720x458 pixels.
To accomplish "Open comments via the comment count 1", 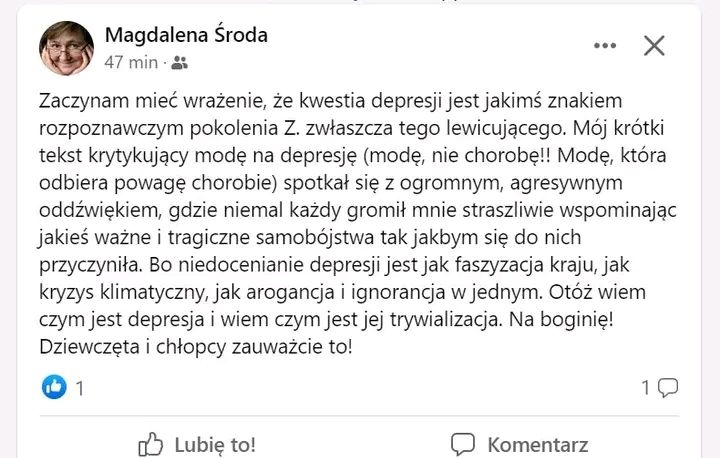I will pyautogui.click(x=646, y=388).
